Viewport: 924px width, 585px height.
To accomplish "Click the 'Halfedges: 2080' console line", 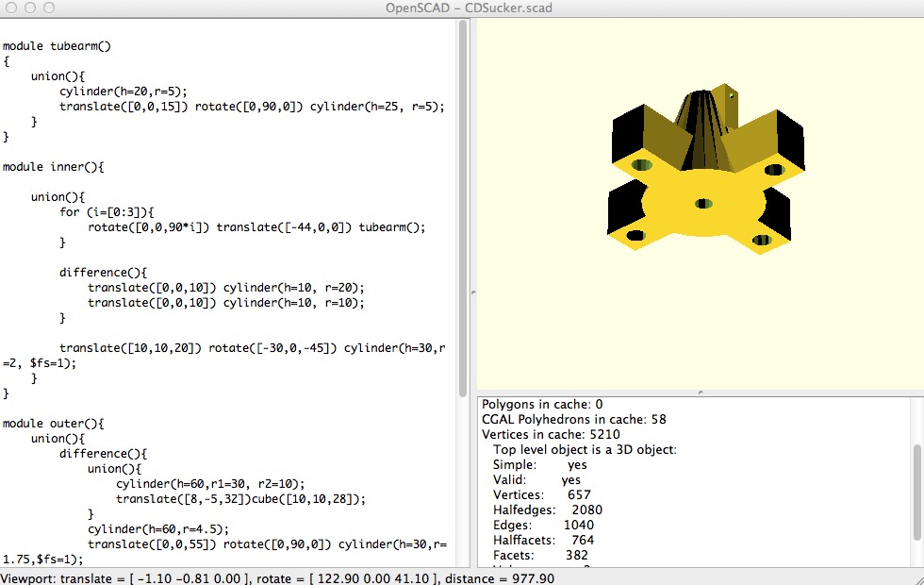I will click(548, 510).
